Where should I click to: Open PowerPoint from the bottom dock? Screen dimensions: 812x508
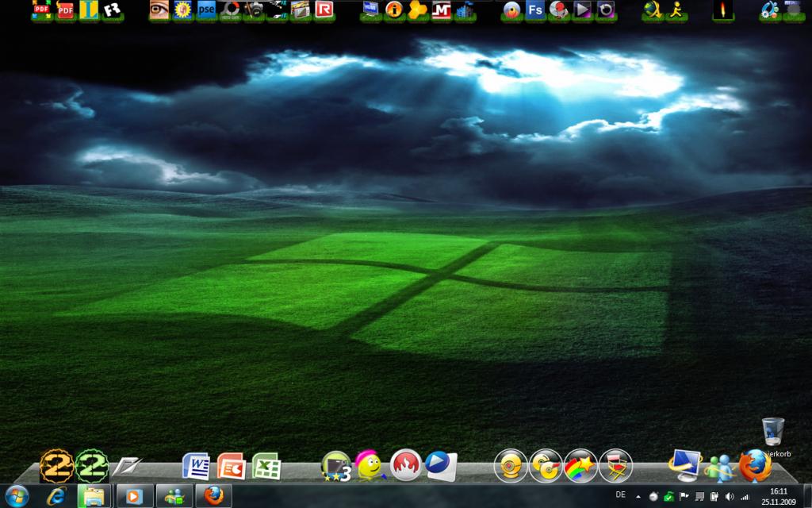click(231, 465)
